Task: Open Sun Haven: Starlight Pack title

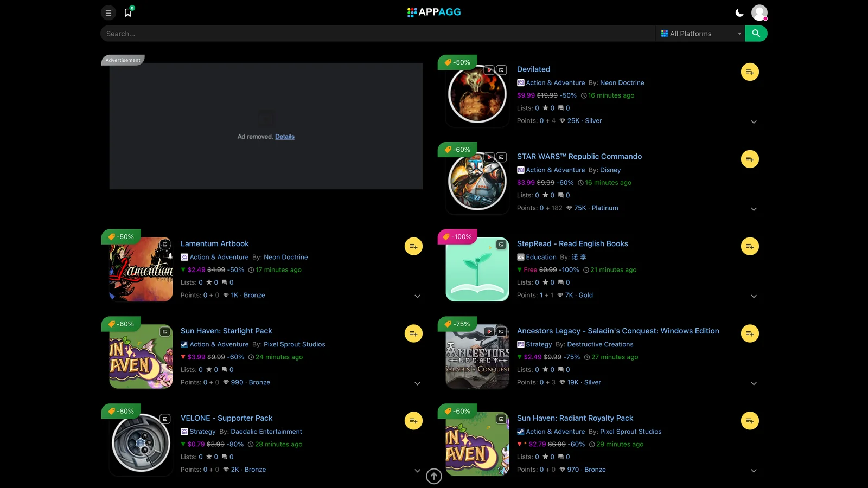Action: 226,331
